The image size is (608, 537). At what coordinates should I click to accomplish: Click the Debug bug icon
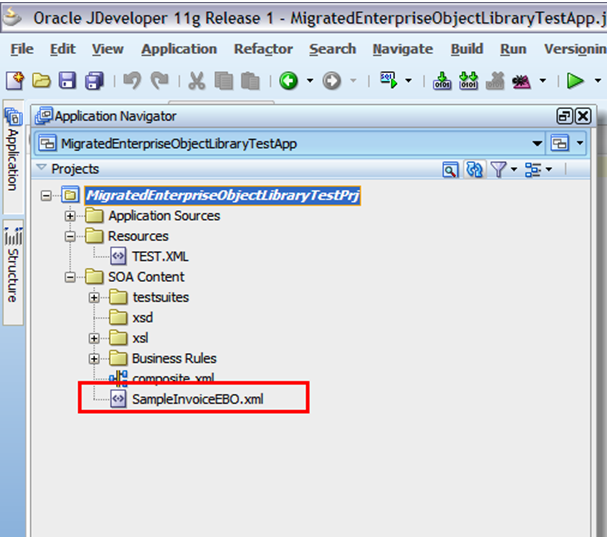[521, 81]
